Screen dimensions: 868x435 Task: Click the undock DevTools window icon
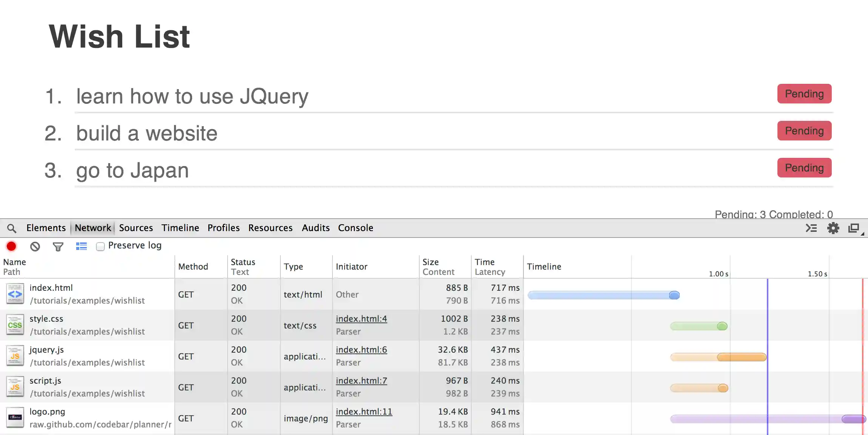click(854, 228)
